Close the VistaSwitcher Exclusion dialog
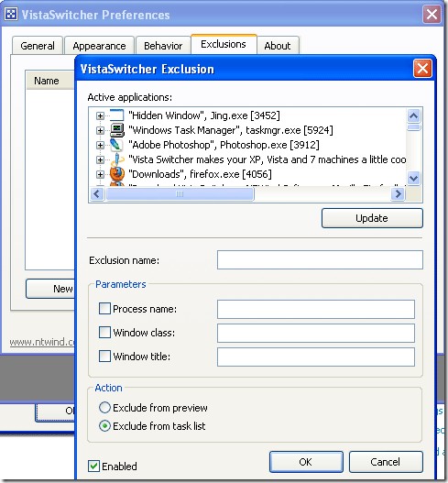448x483 pixels. (x=422, y=68)
